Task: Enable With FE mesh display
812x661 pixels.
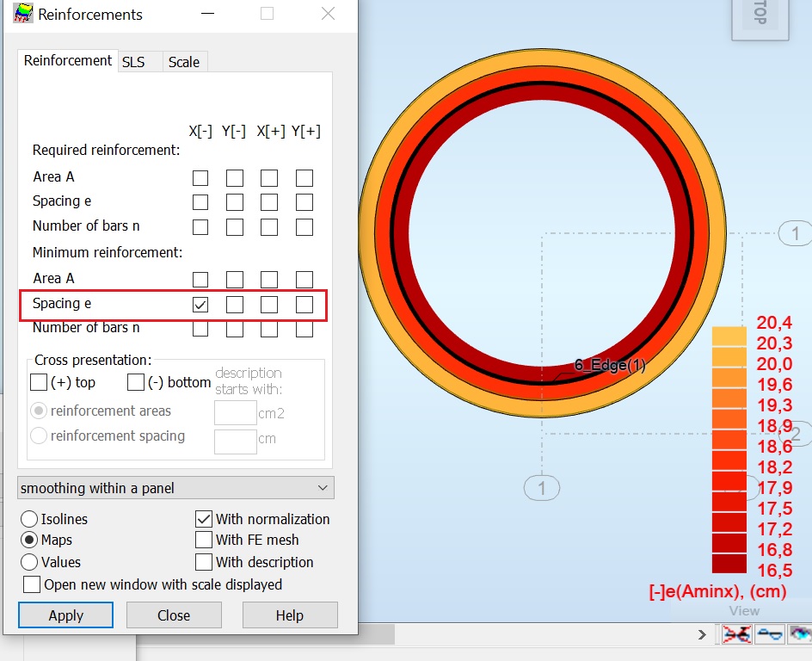Action: pyautogui.click(x=203, y=540)
